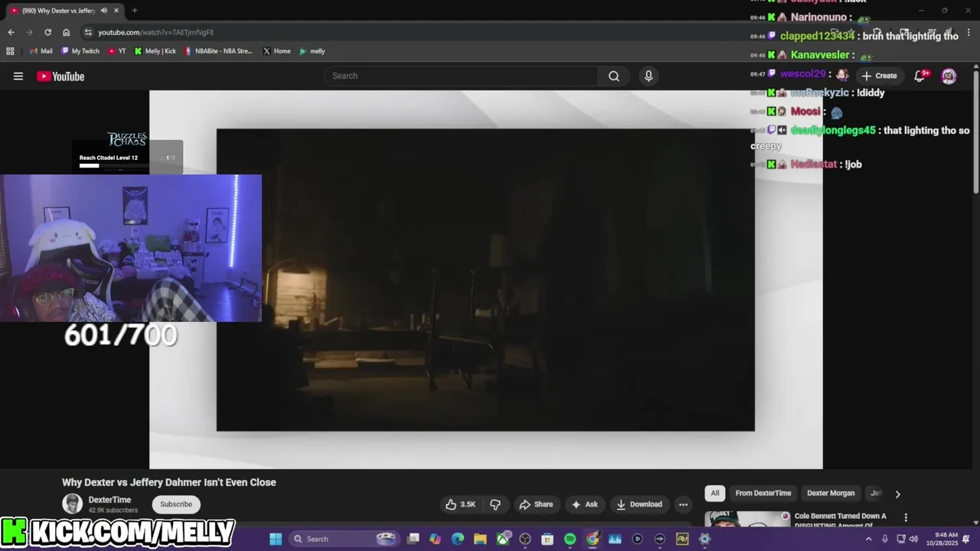Screen dimensions: 980x551
Task: Select From DexterTime filter chip
Action: [x=763, y=493]
